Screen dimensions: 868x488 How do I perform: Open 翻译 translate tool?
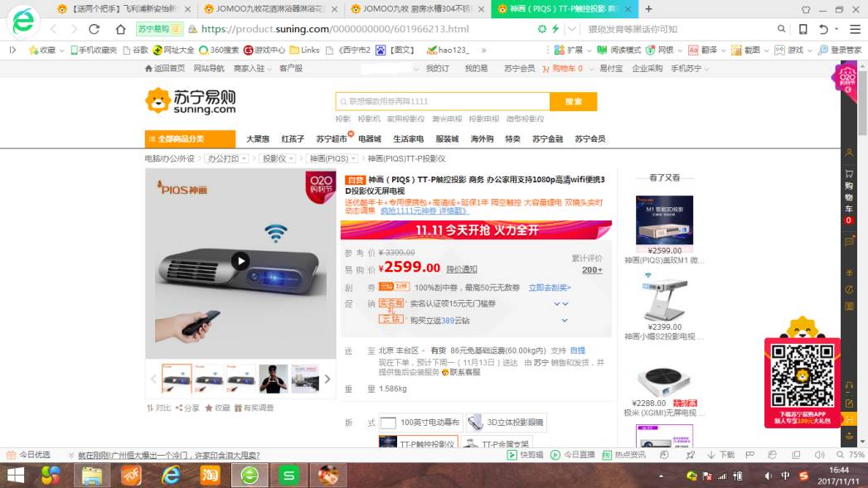[x=703, y=50]
